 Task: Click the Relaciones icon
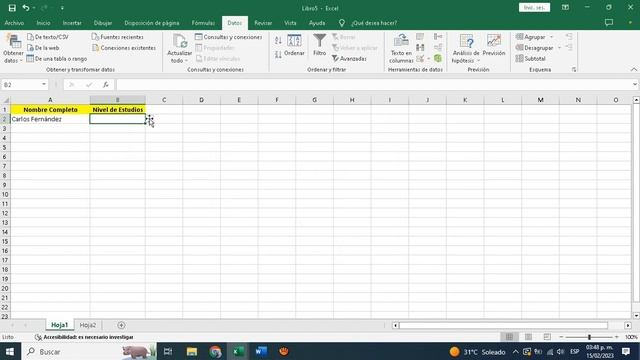point(438,48)
